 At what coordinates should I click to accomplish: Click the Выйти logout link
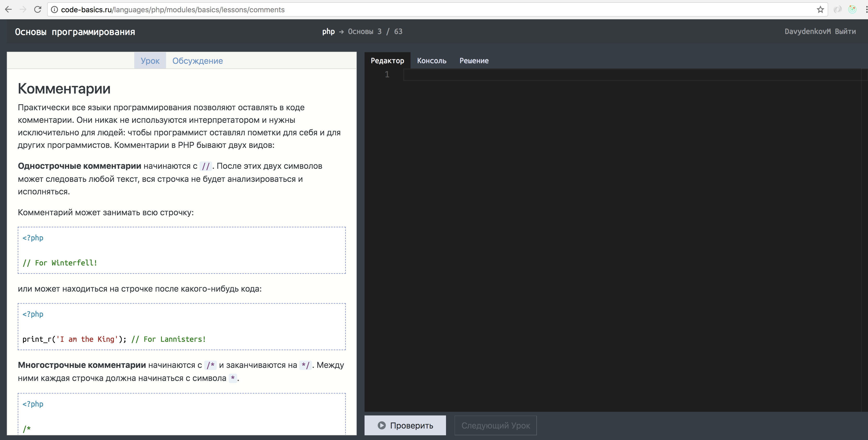click(845, 31)
